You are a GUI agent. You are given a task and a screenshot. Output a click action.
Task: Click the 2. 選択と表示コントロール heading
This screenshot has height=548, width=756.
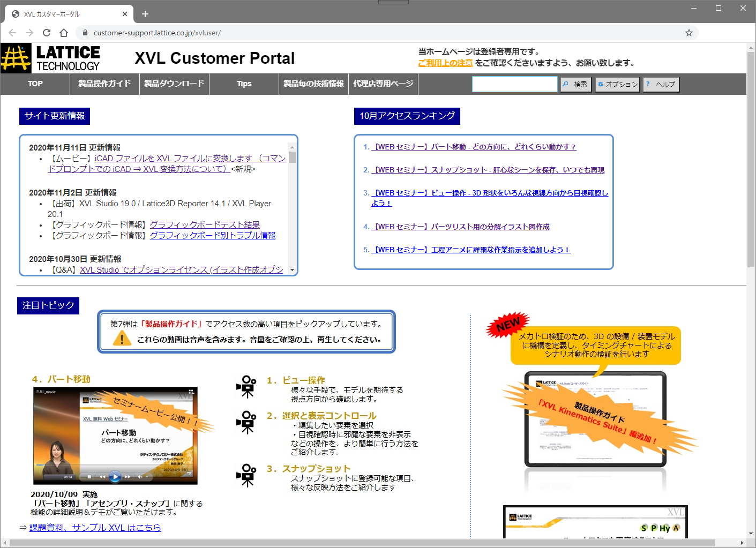pyautogui.click(x=321, y=416)
